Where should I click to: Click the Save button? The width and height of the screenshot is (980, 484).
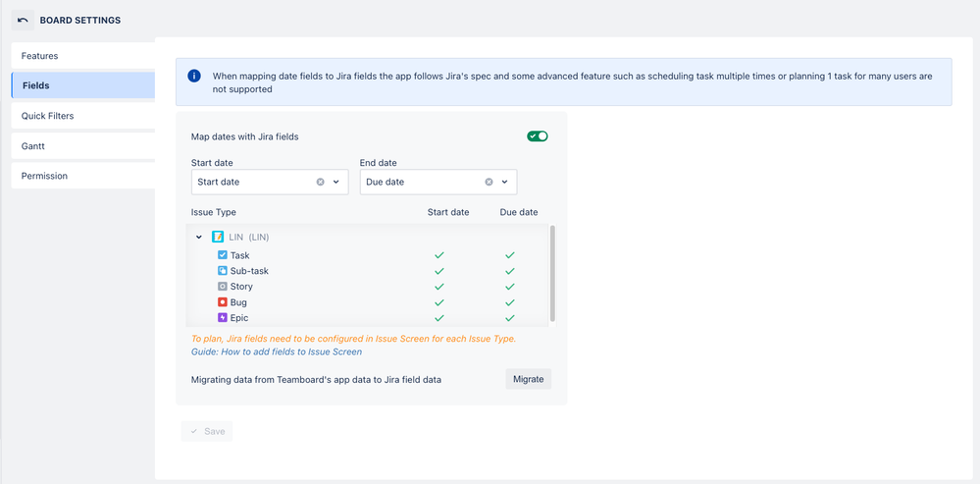207,431
